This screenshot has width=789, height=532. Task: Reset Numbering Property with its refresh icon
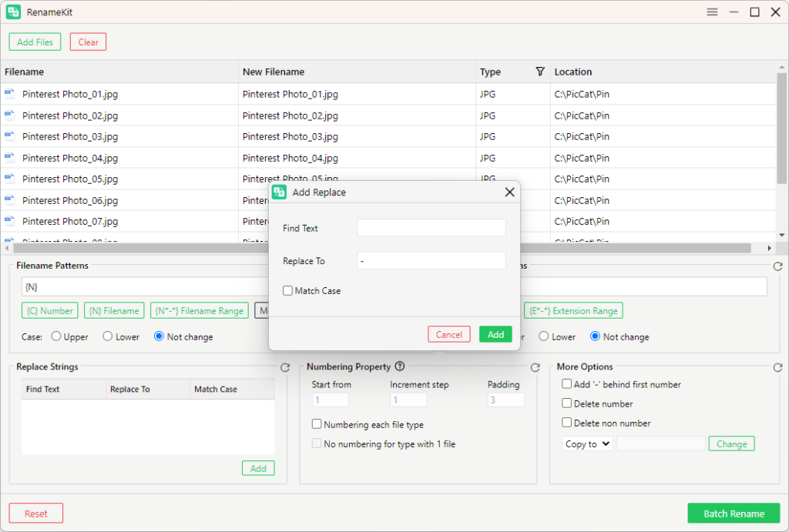[x=535, y=367]
